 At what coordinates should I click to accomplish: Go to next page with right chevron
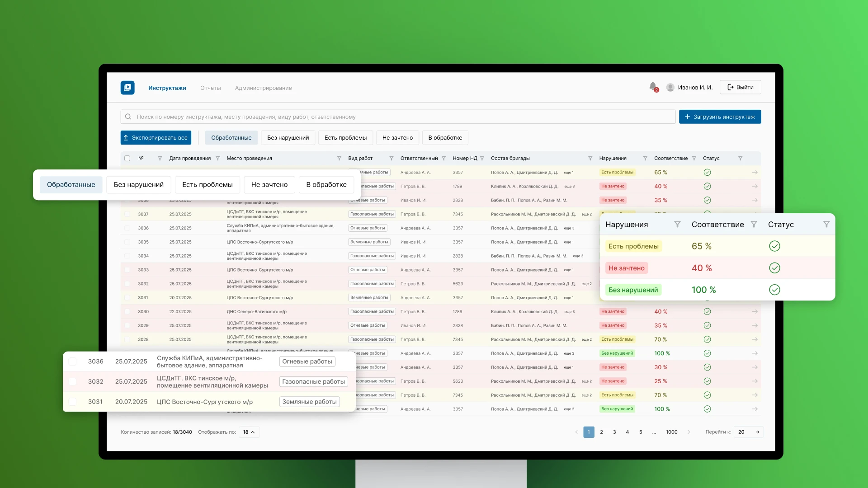point(689,432)
